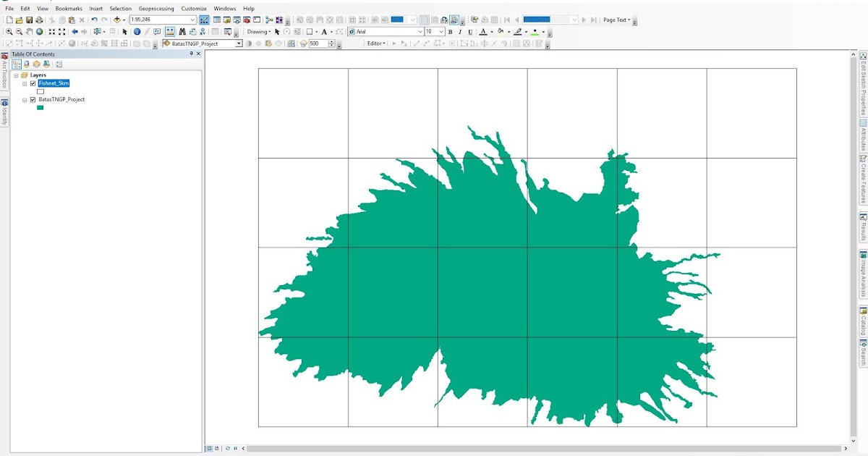Click inside the font size input box
Screen dimensions: 868x456
[x=428, y=31]
